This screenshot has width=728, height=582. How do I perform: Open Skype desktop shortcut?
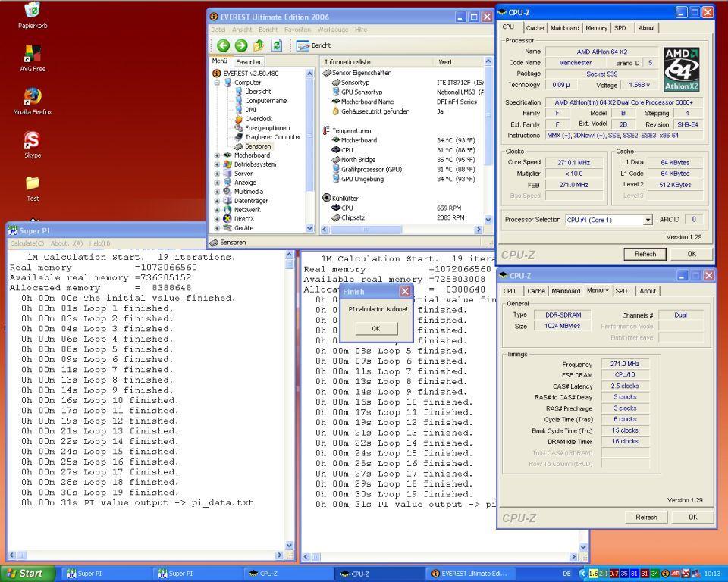coord(33,145)
